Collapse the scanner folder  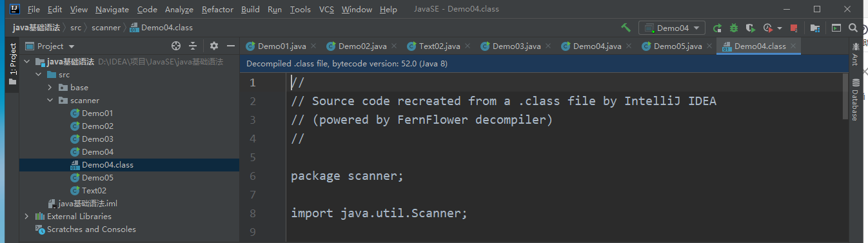(x=50, y=100)
